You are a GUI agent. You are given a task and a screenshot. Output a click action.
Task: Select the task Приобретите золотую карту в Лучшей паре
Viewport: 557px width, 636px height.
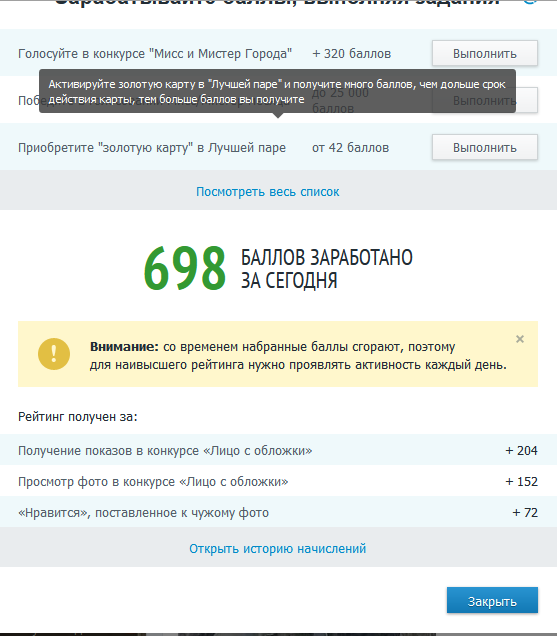(152, 148)
